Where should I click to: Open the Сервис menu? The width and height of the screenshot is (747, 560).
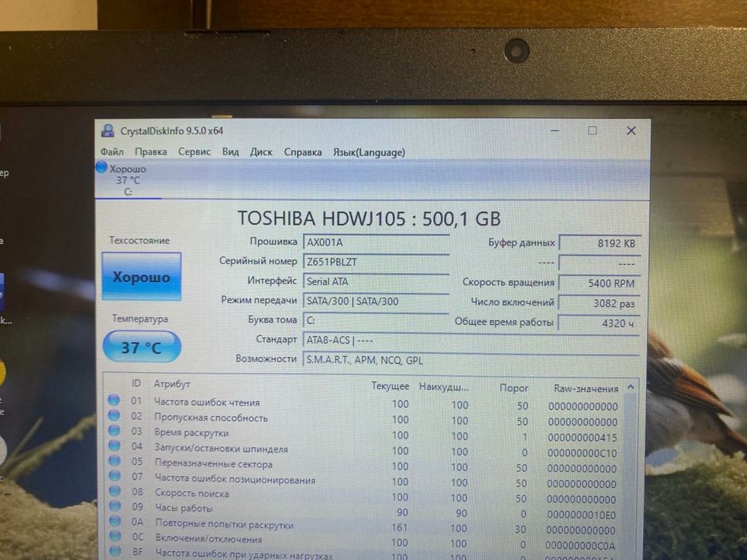195,152
